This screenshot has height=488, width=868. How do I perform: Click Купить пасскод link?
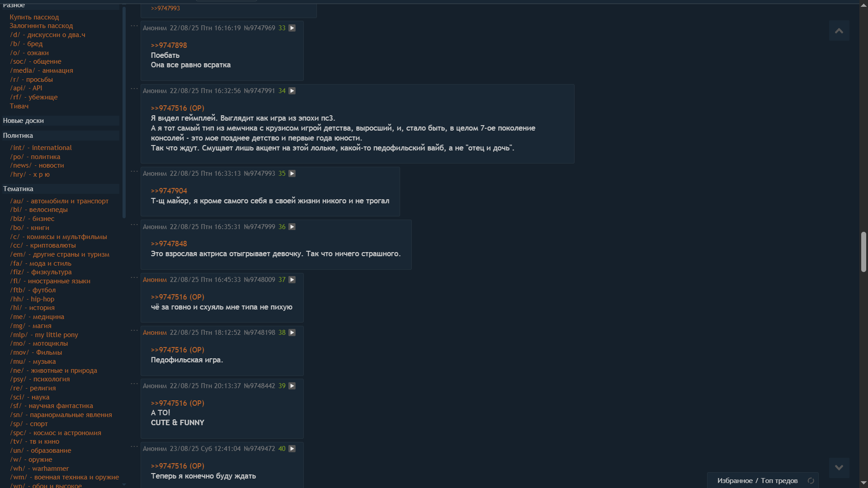click(x=34, y=17)
